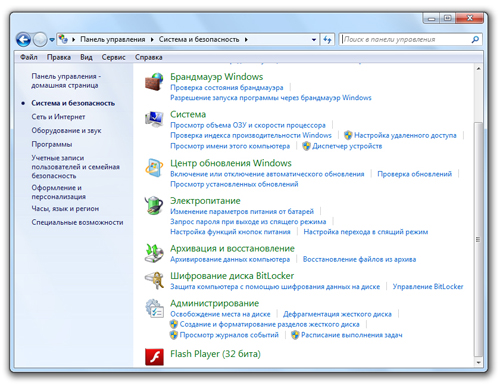Expand the arrow after Панель управления breadcrumb
Screen dimensions: 500x385
click(x=152, y=40)
